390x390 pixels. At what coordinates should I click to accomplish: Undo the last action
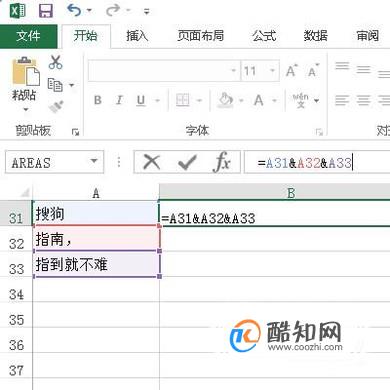(74, 10)
